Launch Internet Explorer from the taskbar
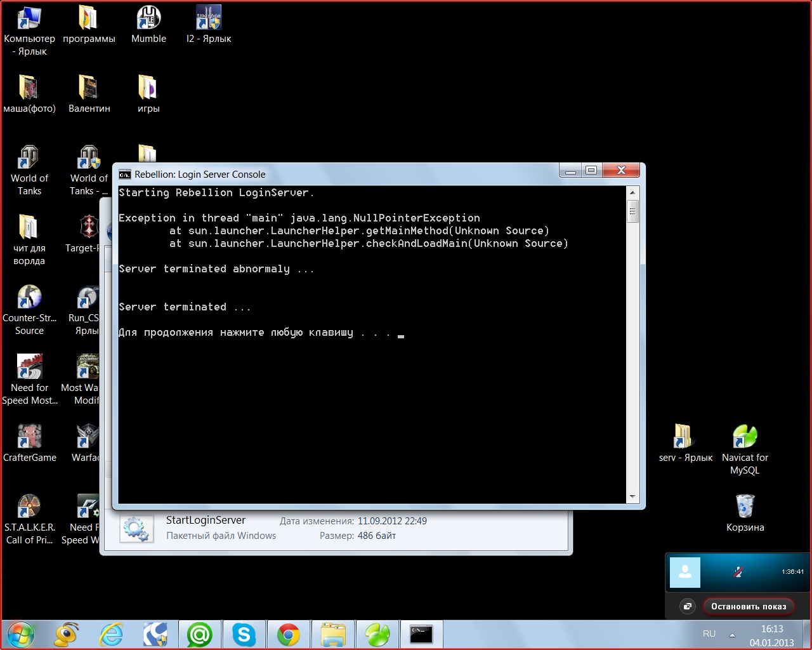This screenshot has height=650, width=812. pyautogui.click(x=111, y=634)
